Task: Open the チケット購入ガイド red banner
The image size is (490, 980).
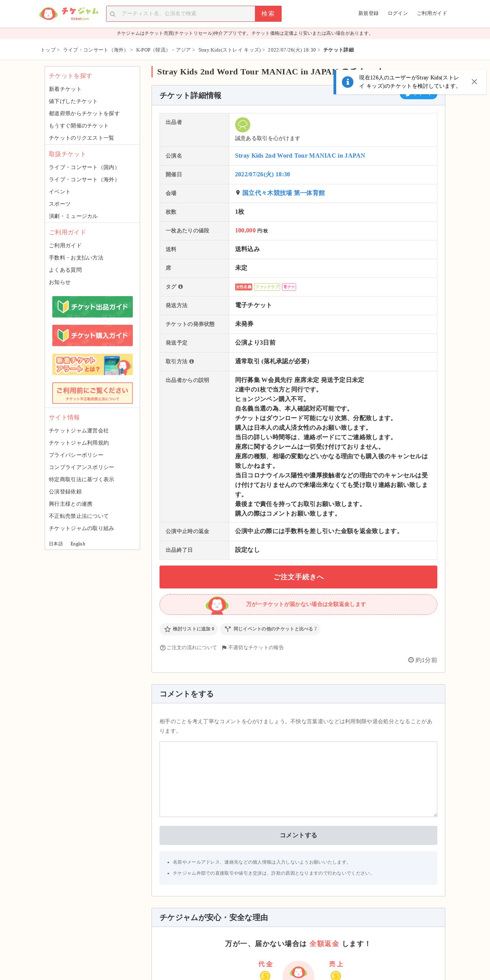Action: [92, 335]
